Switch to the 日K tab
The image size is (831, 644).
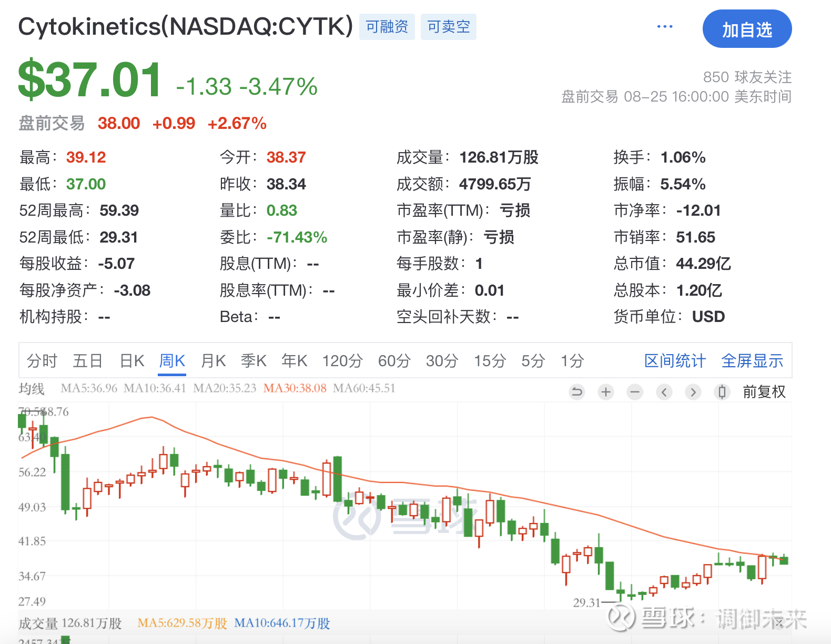pyautogui.click(x=131, y=361)
